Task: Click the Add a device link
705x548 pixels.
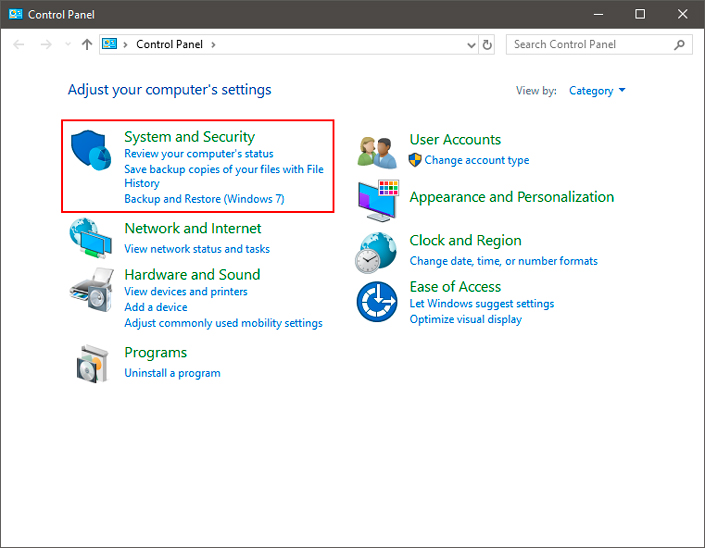Action: pyautogui.click(x=156, y=307)
